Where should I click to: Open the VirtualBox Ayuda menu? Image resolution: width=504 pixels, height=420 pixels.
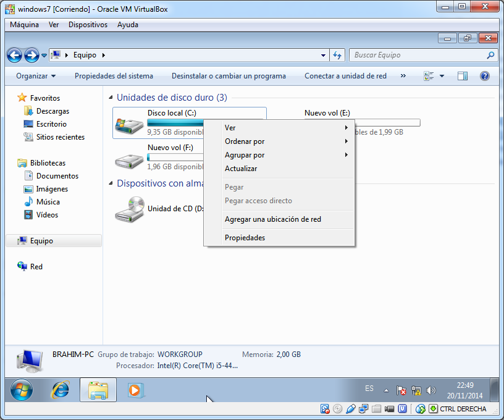pyautogui.click(x=128, y=25)
